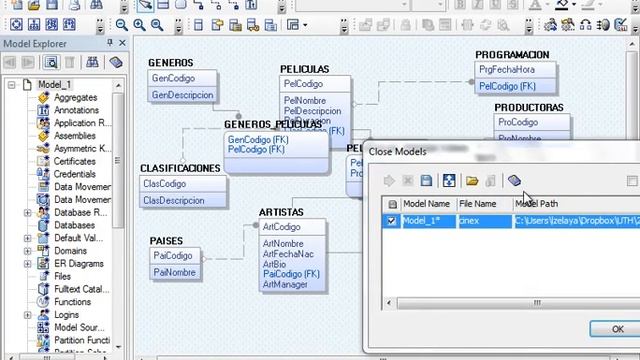The image size is (640, 360).
Task: Toggle the Model Explorer pin
Action: (109, 43)
